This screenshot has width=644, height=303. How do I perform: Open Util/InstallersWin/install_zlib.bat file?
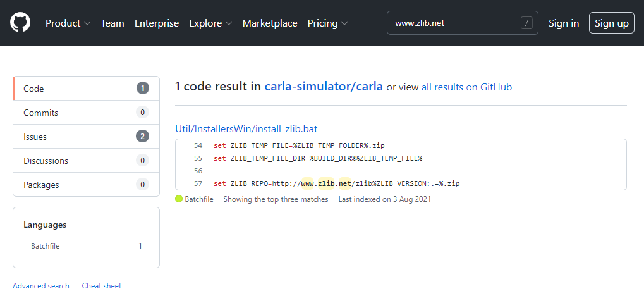point(246,129)
